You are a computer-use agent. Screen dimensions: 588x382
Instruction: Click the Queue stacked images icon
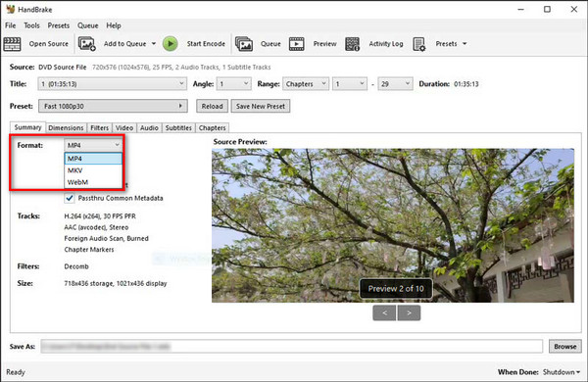(244, 44)
